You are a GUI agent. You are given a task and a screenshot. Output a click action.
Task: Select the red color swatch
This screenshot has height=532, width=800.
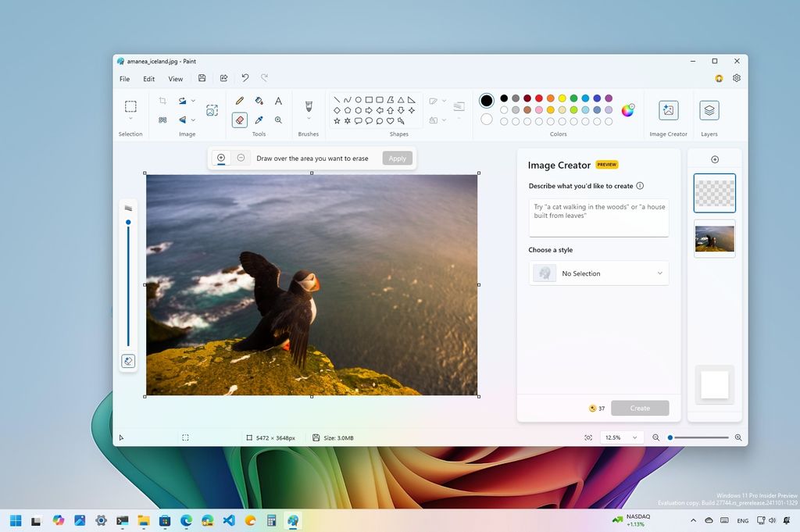538,98
